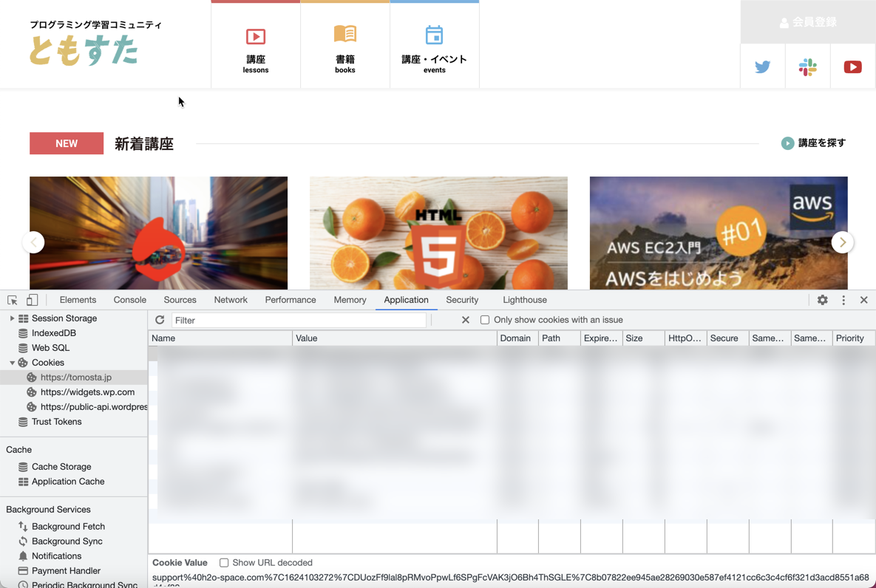Screen dimensions: 876x588
Task: Clear the cookie filter with X icon
Action: pyautogui.click(x=465, y=320)
